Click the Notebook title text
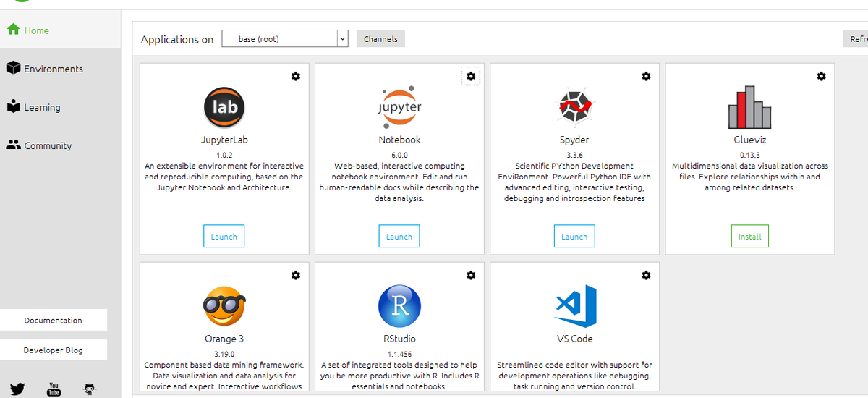The width and height of the screenshot is (868, 398). coord(399,140)
